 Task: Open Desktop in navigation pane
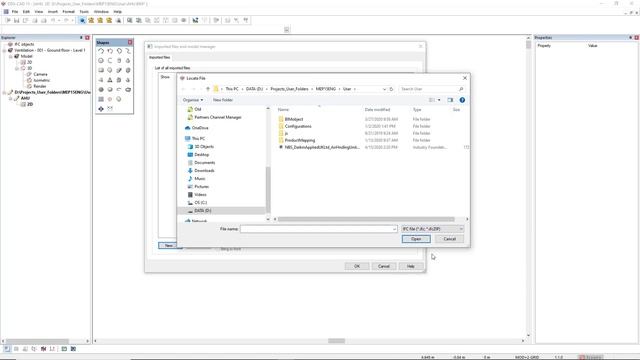pyautogui.click(x=202, y=155)
